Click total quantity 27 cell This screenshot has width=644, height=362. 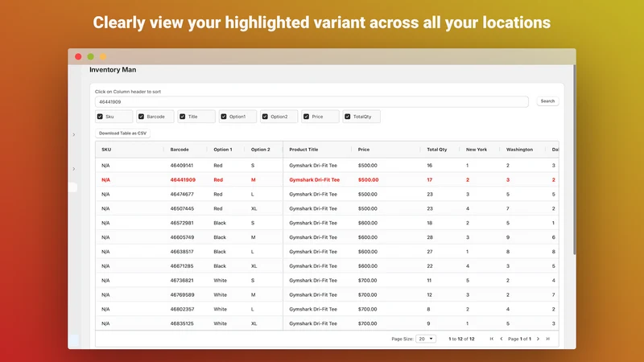tap(430, 252)
